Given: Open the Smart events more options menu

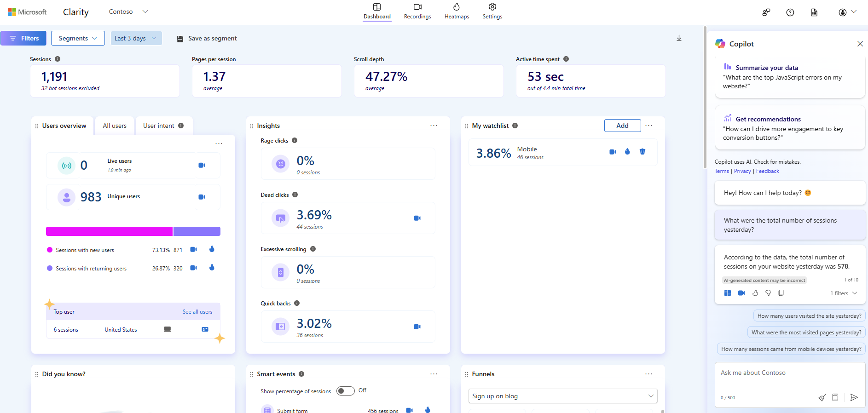Looking at the screenshot, I should pyautogui.click(x=434, y=374).
